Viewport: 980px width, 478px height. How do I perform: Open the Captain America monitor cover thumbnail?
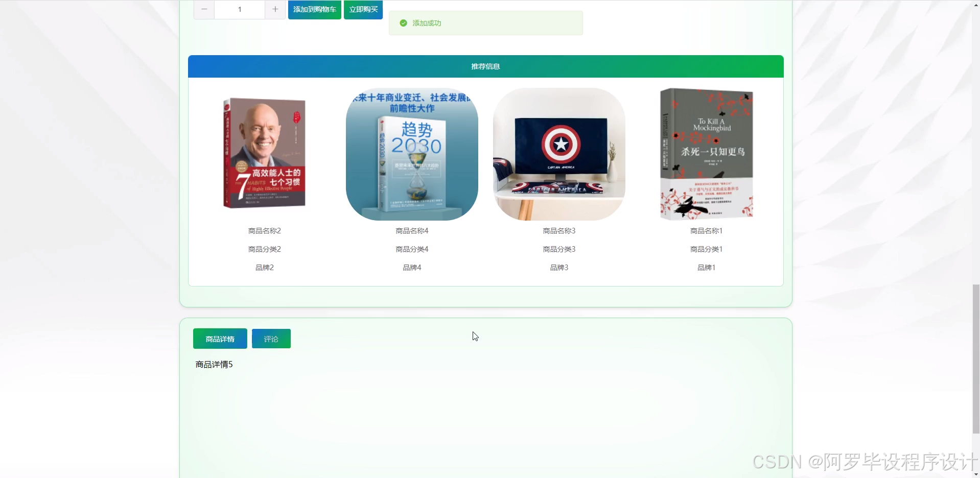tap(559, 154)
